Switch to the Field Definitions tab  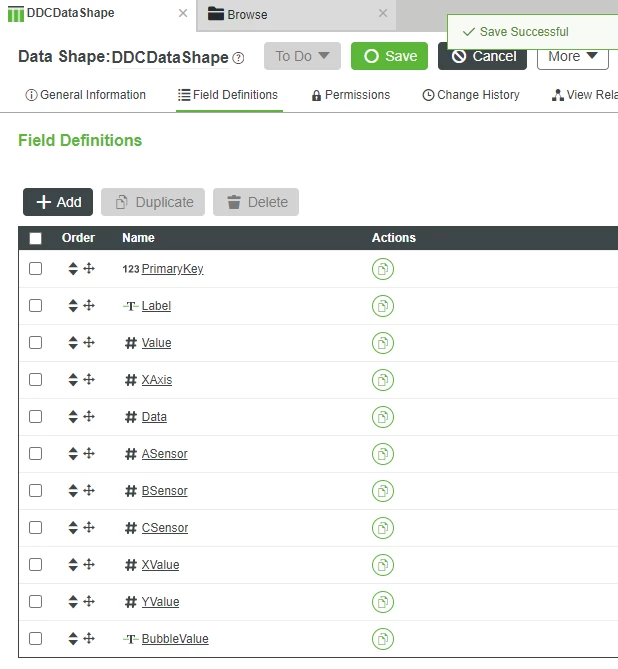pos(228,95)
